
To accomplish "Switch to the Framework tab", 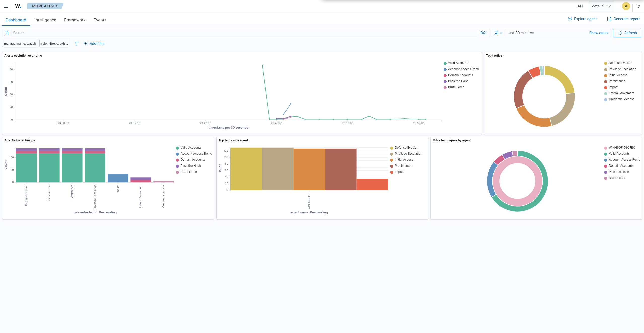I will (75, 20).
